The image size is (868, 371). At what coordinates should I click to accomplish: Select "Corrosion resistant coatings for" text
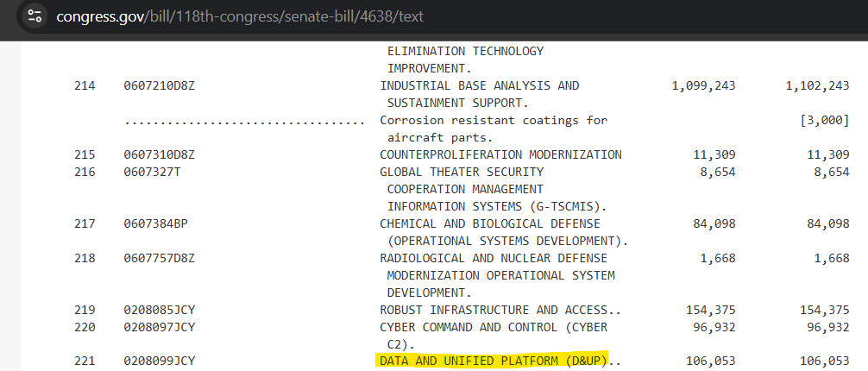(494, 120)
